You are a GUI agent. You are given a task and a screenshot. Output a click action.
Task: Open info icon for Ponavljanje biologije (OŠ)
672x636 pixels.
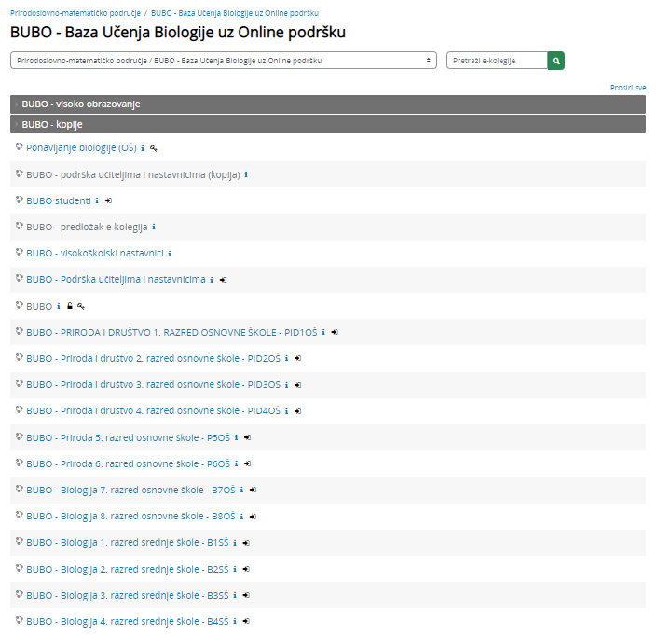pyautogui.click(x=143, y=148)
